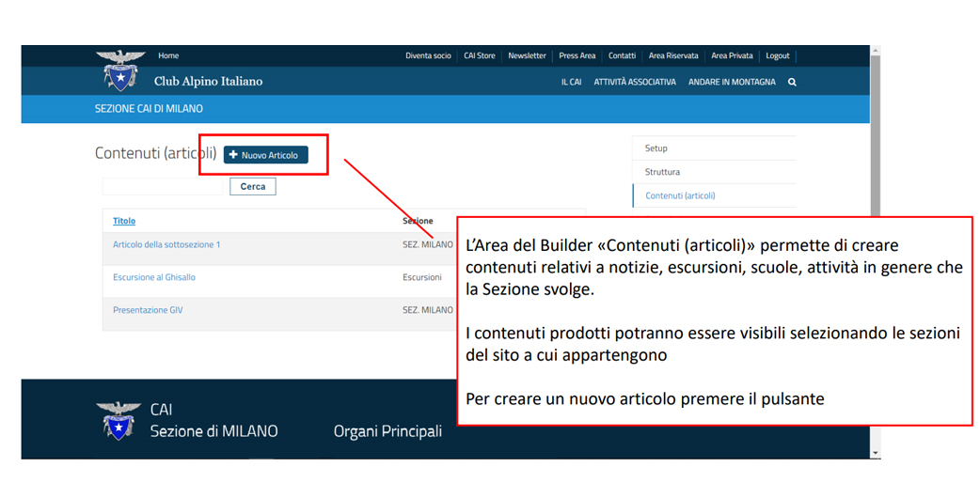Open the IL CAI menu
980x498 pixels.
point(571,82)
